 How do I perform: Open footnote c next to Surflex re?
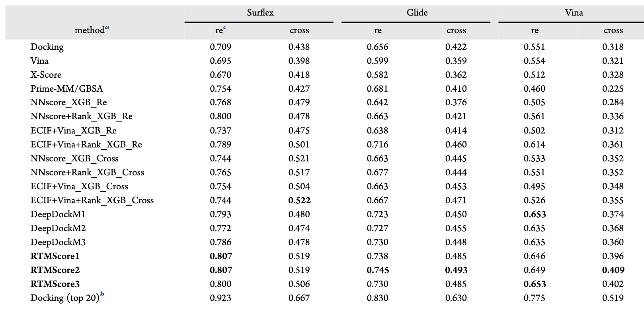(x=225, y=27)
